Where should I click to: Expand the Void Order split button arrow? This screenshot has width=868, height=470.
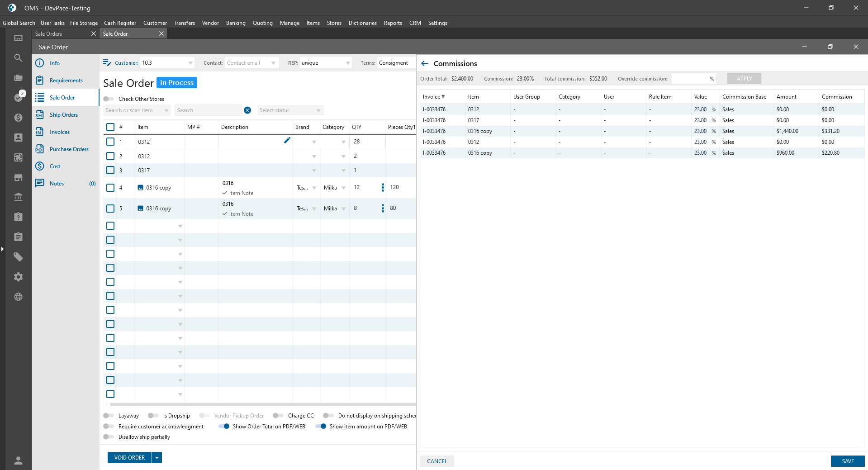[157, 457]
